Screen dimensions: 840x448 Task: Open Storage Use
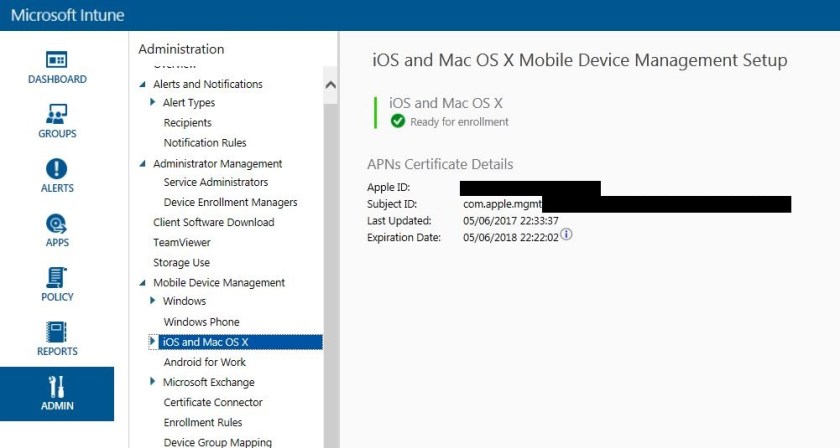(181, 263)
